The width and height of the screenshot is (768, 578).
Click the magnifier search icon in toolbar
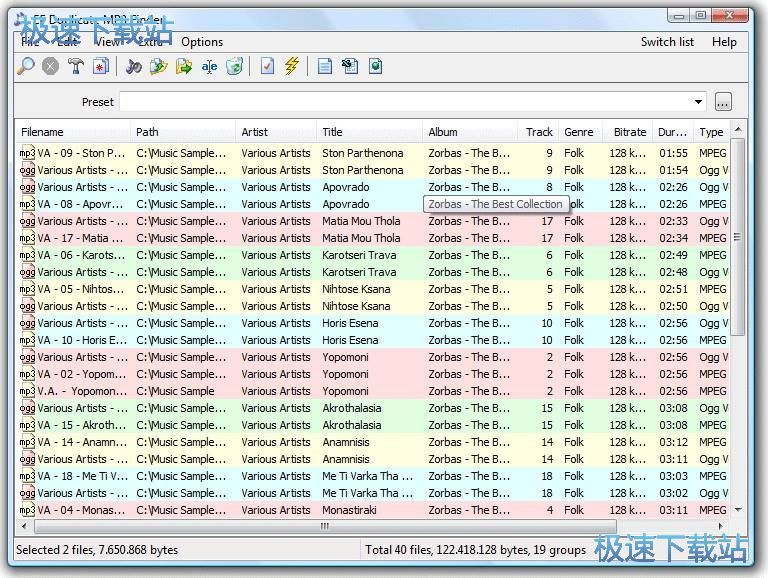[x=27, y=67]
